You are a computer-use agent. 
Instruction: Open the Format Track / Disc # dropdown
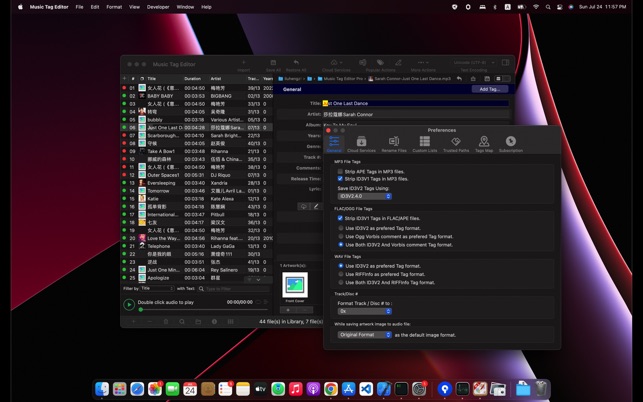click(x=365, y=311)
